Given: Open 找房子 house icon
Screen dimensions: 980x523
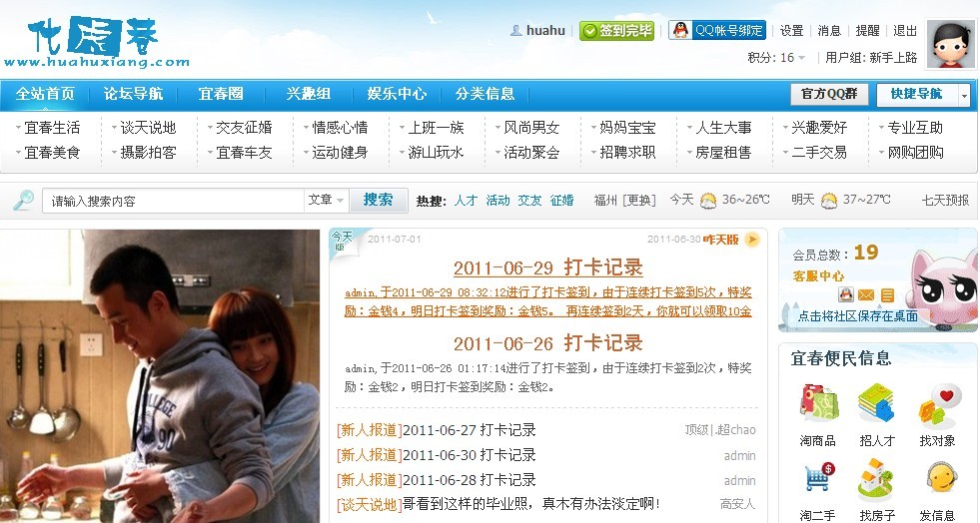Looking at the screenshot, I should tap(876, 479).
